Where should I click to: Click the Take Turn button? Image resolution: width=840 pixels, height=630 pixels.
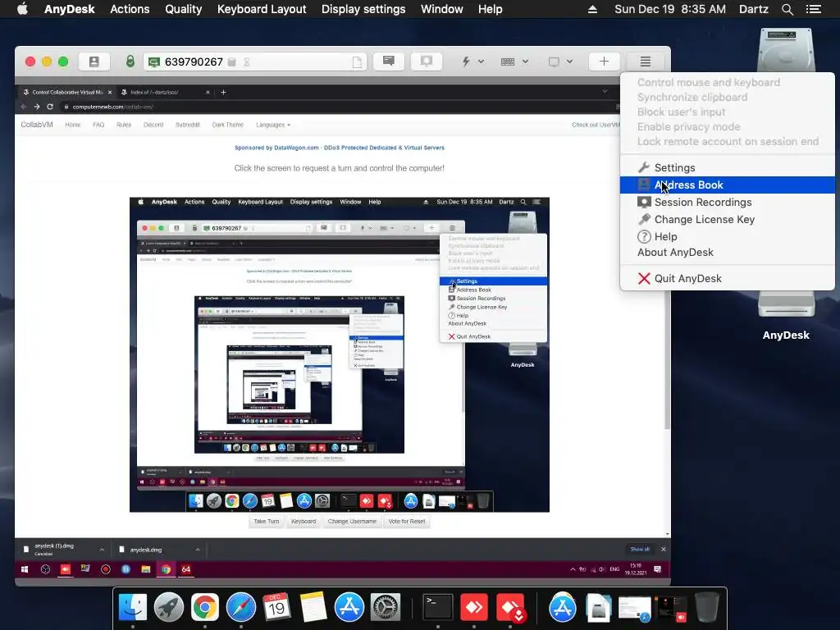click(267, 521)
